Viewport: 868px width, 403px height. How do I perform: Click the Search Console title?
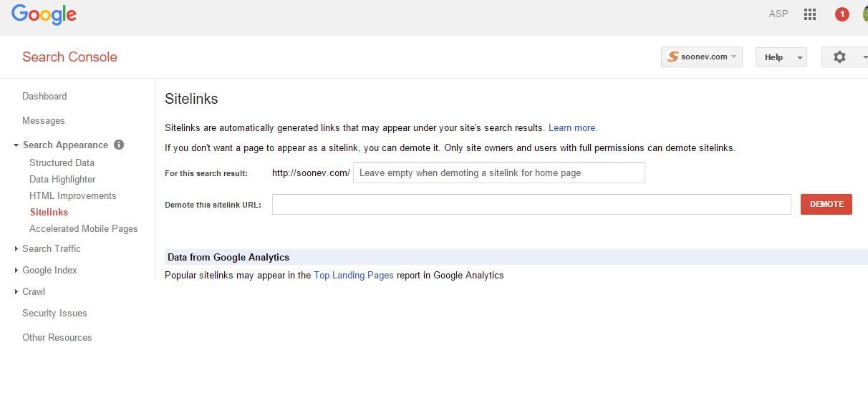pyautogui.click(x=69, y=57)
